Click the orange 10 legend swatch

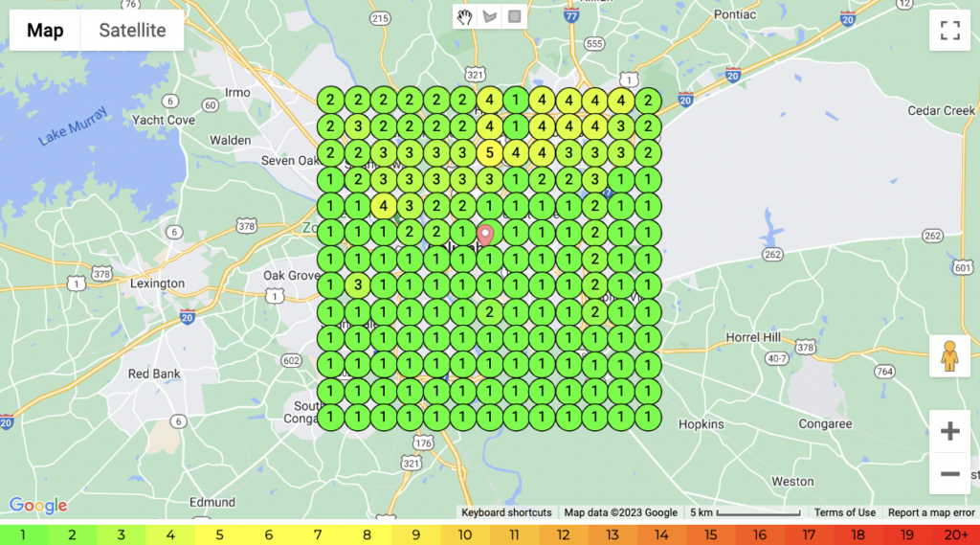tap(465, 534)
